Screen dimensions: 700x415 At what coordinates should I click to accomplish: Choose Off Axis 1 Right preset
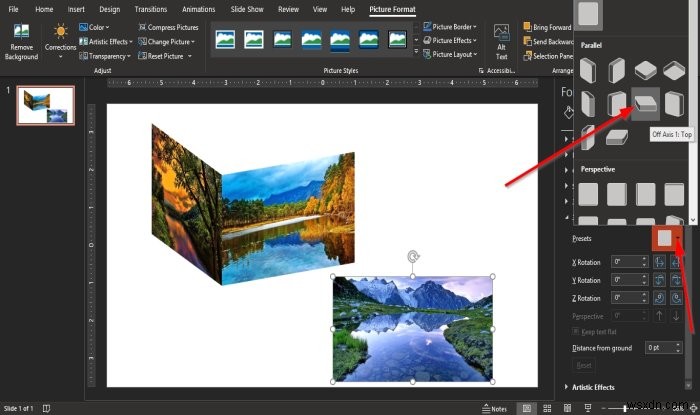616,104
